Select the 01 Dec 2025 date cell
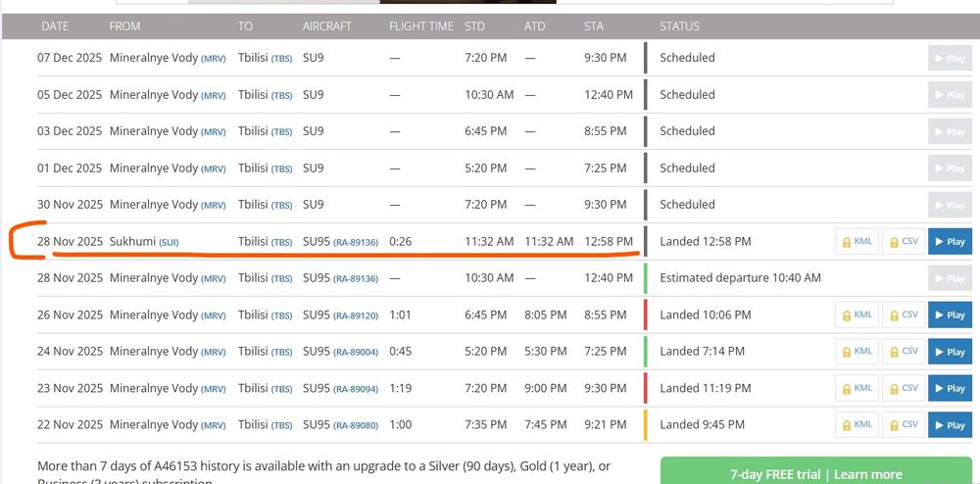The width and height of the screenshot is (980, 484). 70,168
